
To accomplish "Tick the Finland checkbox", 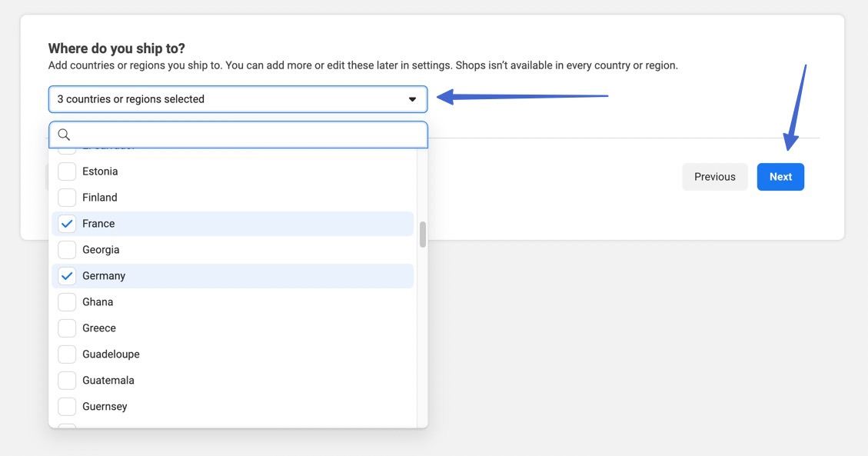I will click(68, 198).
